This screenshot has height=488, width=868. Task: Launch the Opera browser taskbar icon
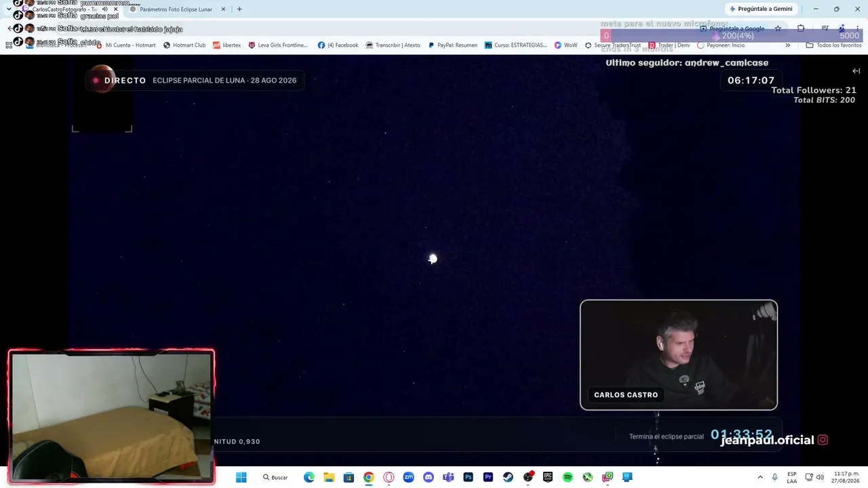point(389,477)
